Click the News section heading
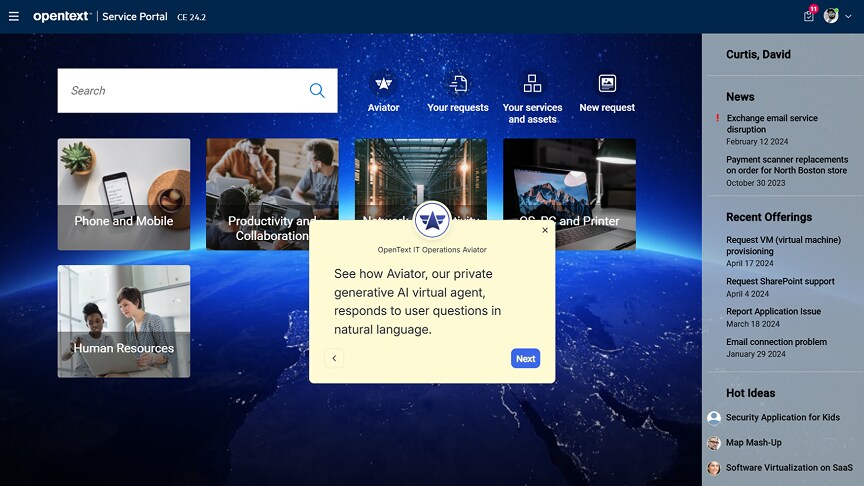 740,96
